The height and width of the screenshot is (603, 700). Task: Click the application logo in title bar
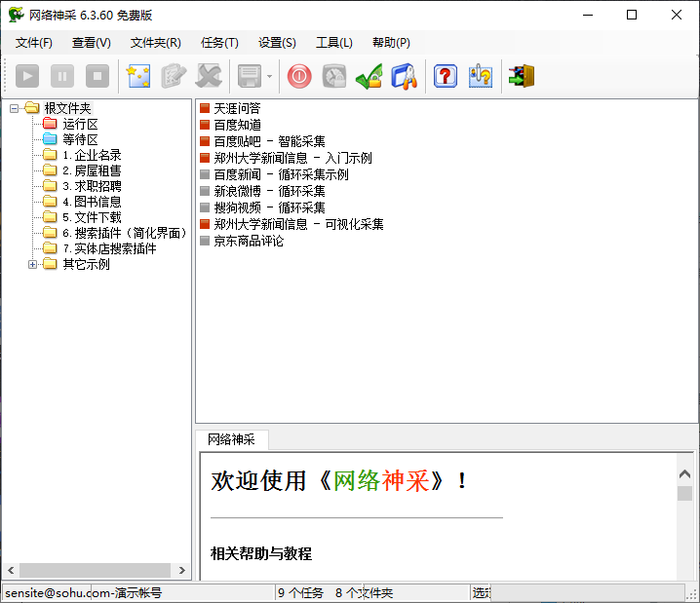(16, 15)
